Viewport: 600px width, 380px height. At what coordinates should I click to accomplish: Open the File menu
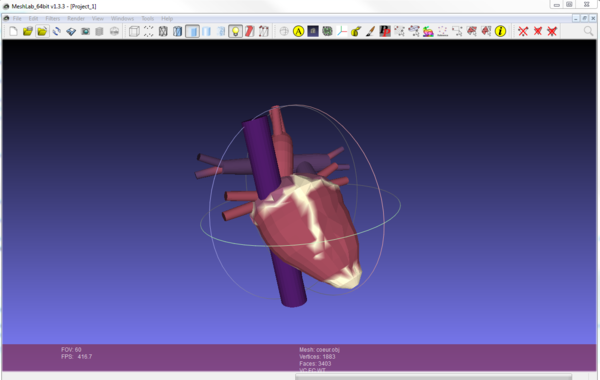(17, 18)
